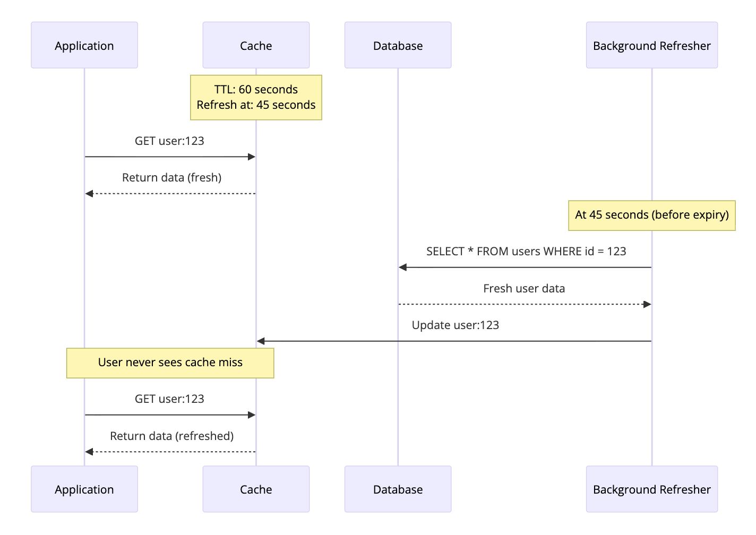Click the Application box at the bottom
This screenshot has height=535, width=756.
[84, 489]
